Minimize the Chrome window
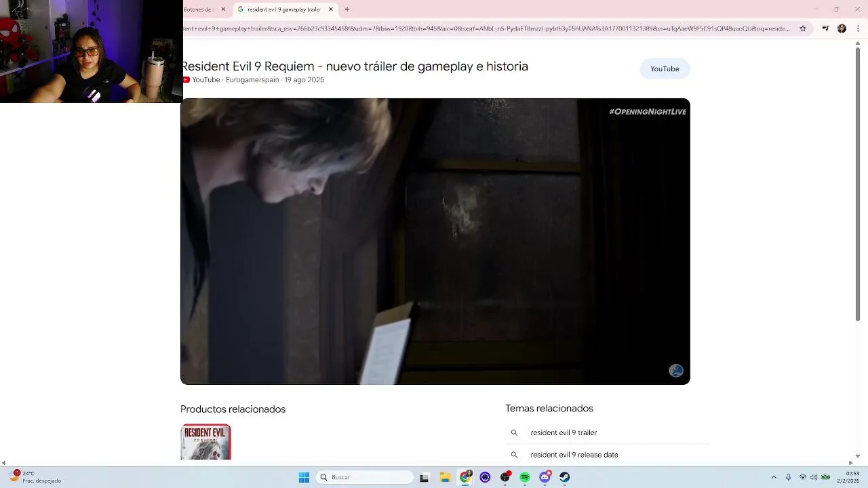 coord(816,9)
